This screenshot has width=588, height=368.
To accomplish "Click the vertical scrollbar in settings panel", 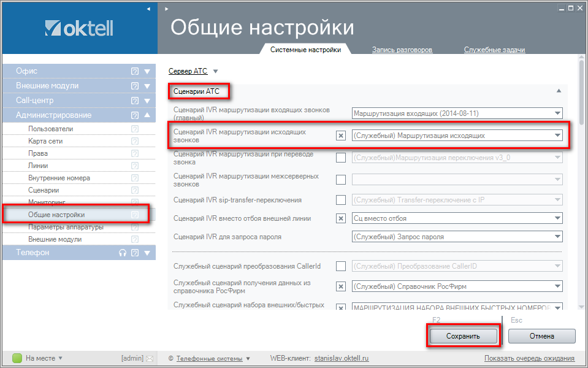I will (580, 184).
